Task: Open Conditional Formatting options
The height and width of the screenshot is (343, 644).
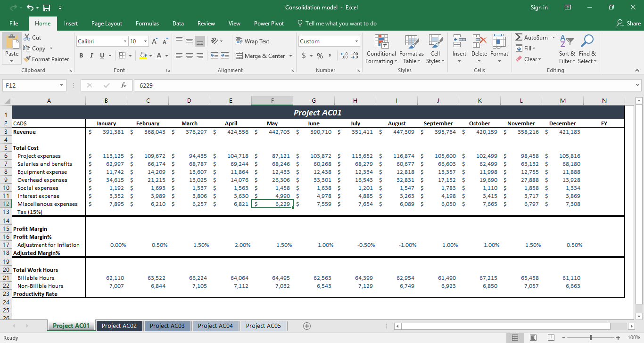Action: point(381,49)
